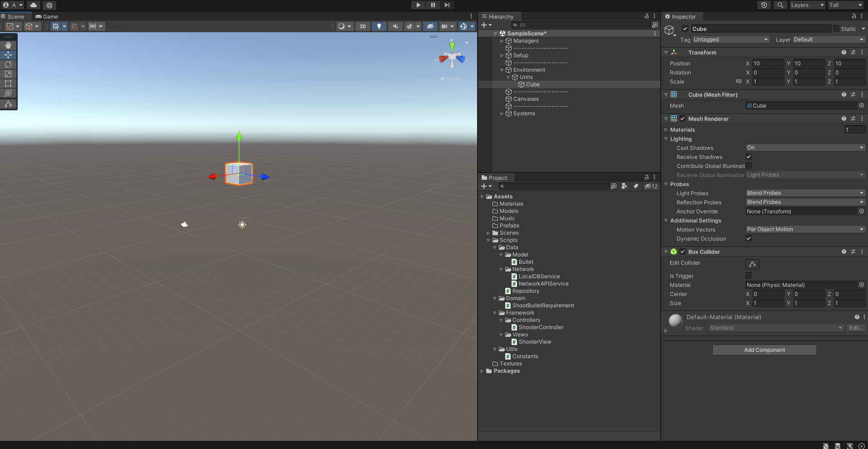
Task: Click the Default-Material preview sphere
Action: coord(675,321)
